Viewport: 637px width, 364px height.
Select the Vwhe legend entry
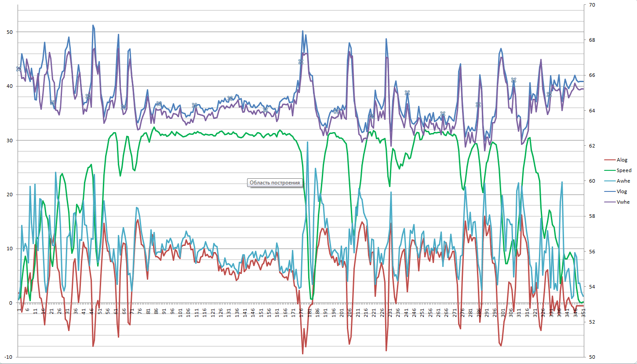coord(623,202)
